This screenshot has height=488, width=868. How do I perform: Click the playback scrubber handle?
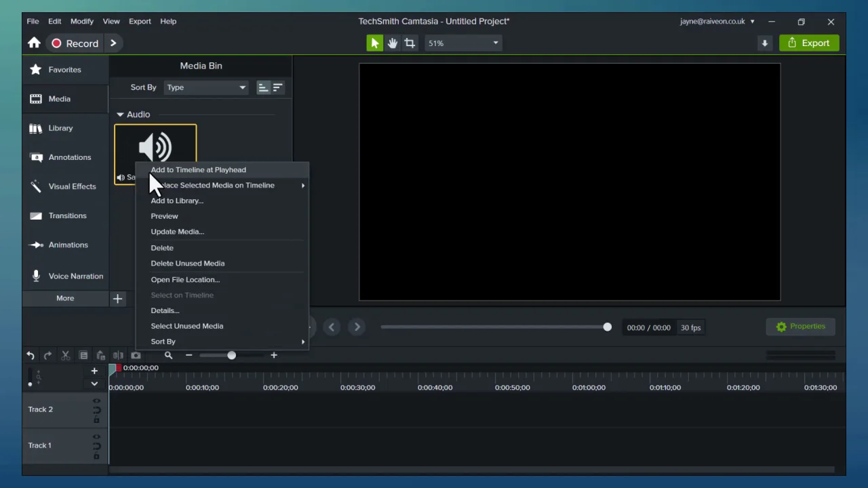(x=607, y=327)
